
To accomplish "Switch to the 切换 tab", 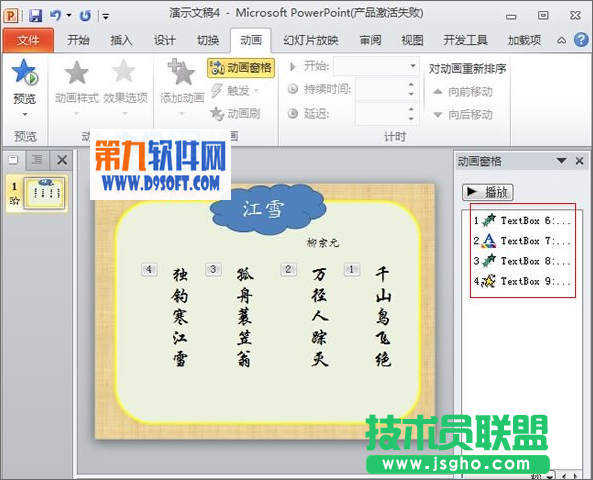I will tap(208, 40).
